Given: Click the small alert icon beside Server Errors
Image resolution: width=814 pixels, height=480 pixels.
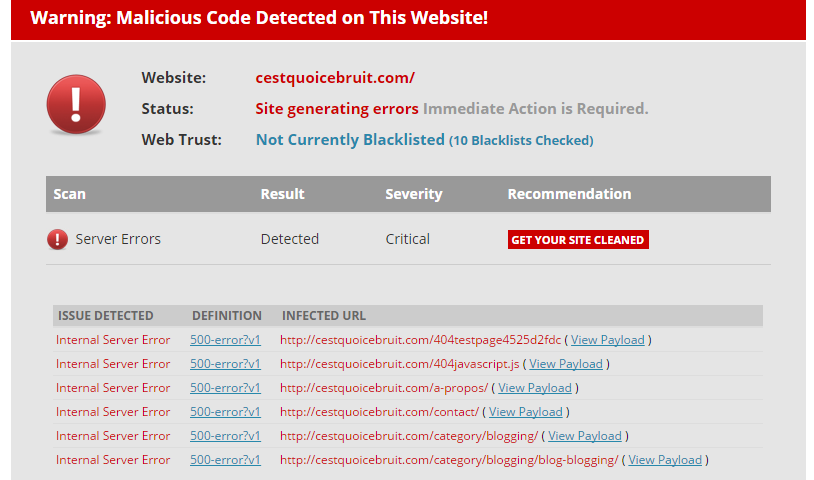Looking at the screenshot, I should (58, 239).
